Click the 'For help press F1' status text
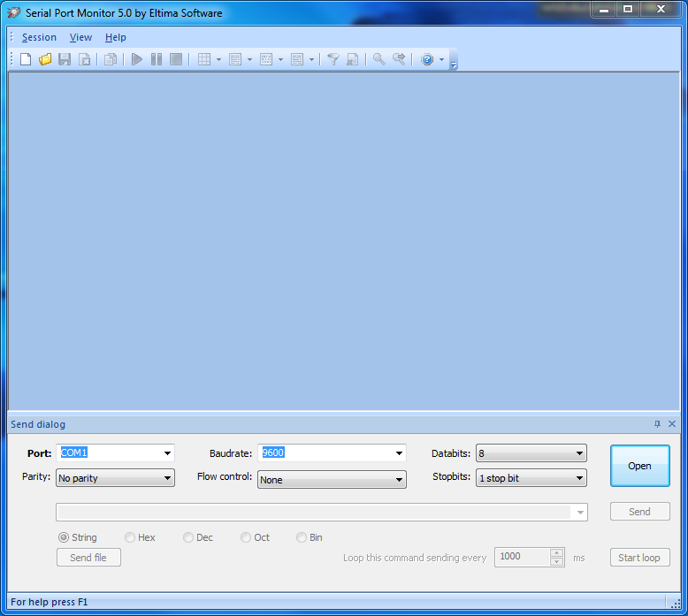Viewport: 688px width, 616px height. click(50, 602)
